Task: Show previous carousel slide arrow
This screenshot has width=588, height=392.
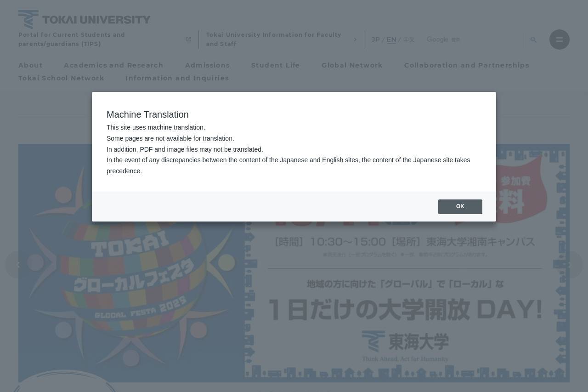Action: pos(18,264)
